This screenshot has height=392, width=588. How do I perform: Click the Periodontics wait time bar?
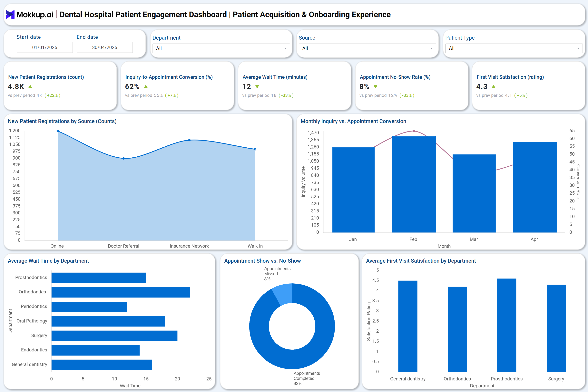click(x=89, y=307)
